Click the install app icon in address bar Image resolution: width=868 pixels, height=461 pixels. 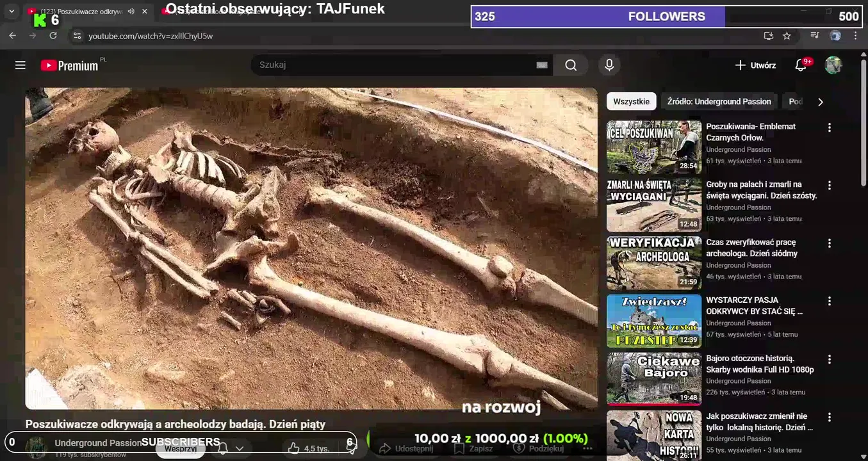coord(769,36)
